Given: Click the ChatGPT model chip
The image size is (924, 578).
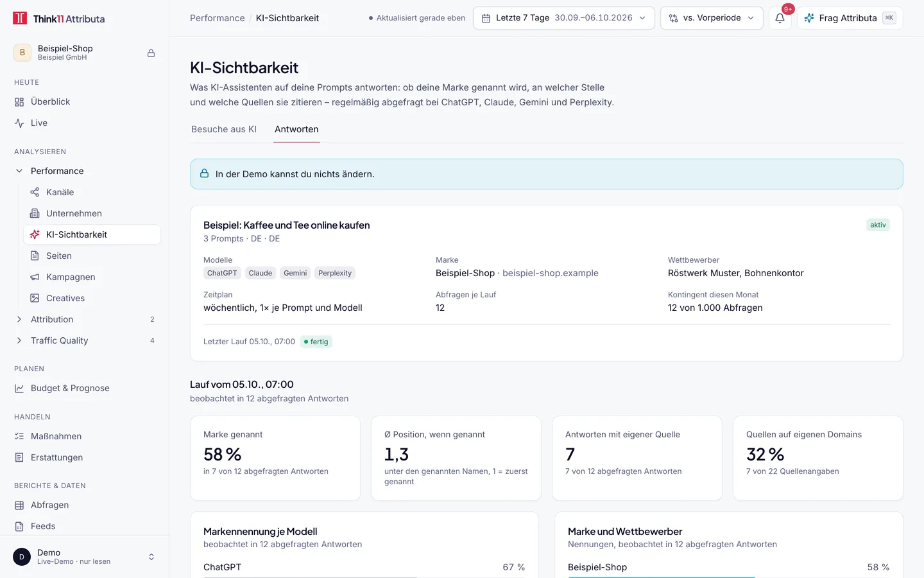Looking at the screenshot, I should click(222, 274).
